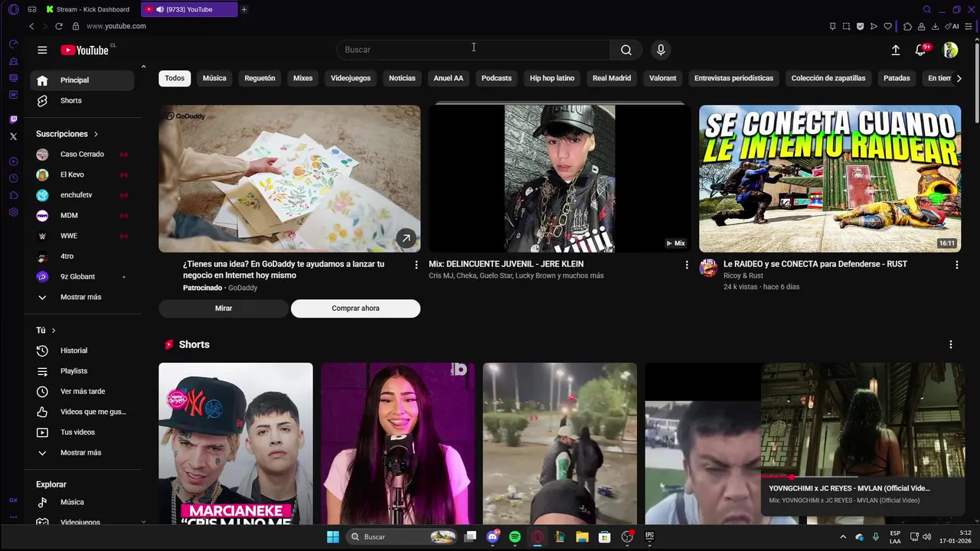Open the Epic Games taskbar icon
The width and height of the screenshot is (980, 551).
[649, 536]
